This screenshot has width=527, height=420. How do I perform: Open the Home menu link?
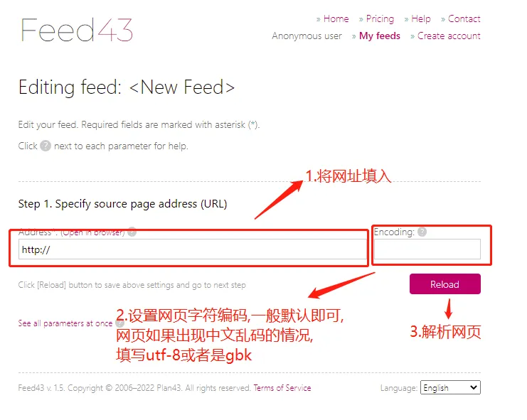(336, 18)
